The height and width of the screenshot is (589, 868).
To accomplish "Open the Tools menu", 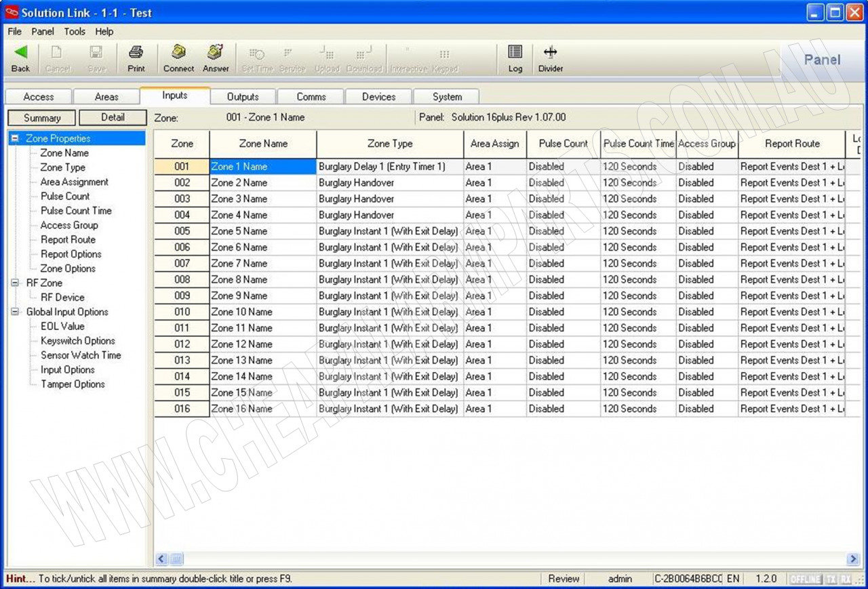I will [x=75, y=31].
